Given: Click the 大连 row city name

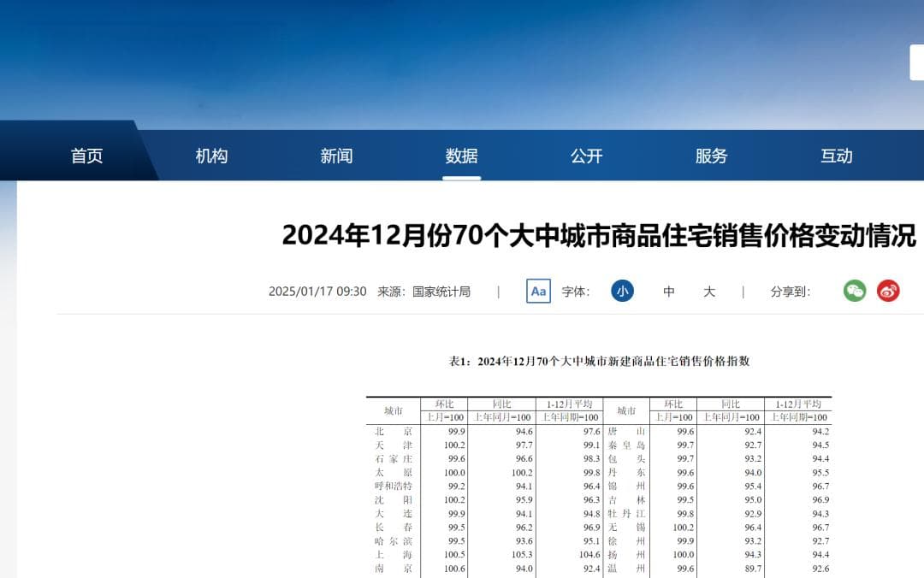Looking at the screenshot, I should [x=394, y=514].
